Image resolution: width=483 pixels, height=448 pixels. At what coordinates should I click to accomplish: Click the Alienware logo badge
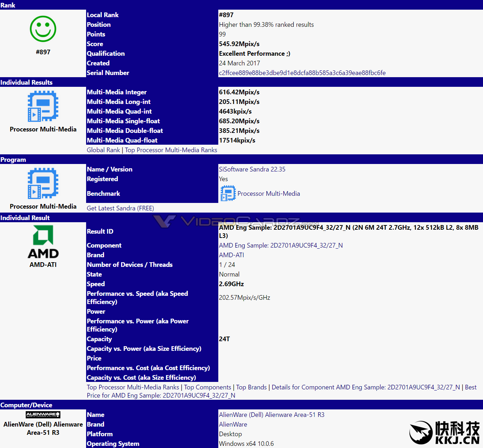coord(43,414)
